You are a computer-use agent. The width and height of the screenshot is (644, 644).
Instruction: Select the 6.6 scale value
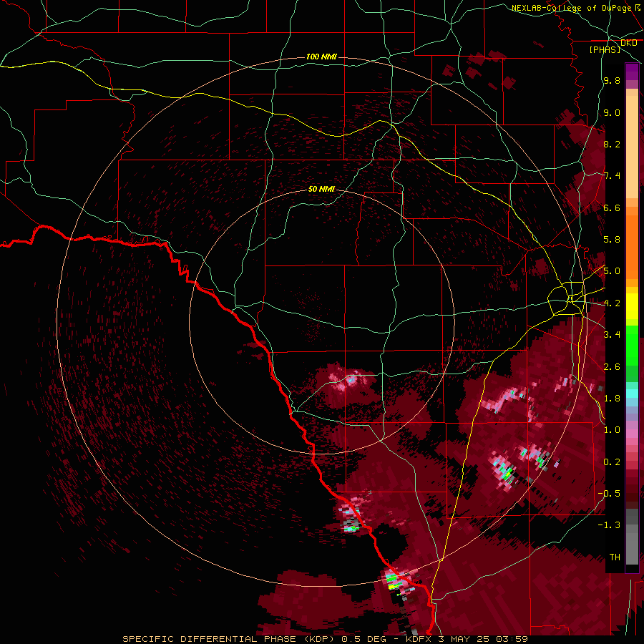[x=612, y=208]
